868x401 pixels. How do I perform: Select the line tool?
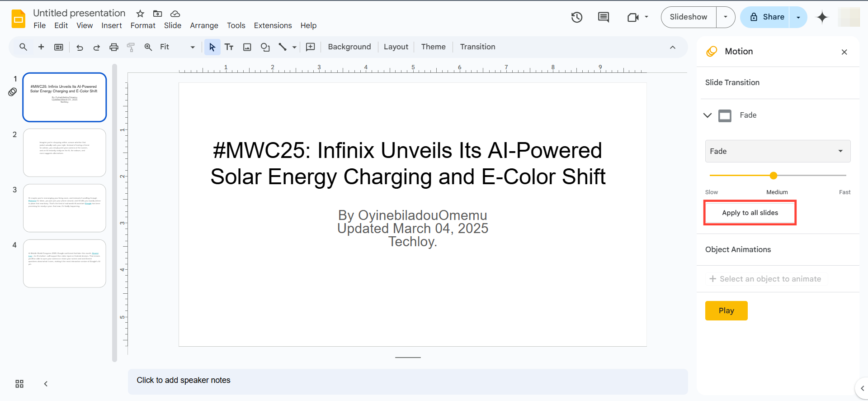[283, 47]
